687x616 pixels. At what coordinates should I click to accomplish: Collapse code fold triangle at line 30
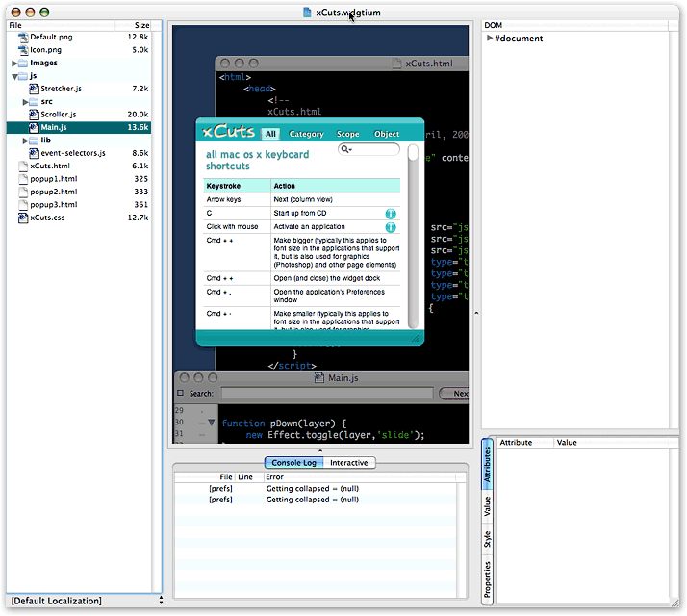tap(211, 423)
